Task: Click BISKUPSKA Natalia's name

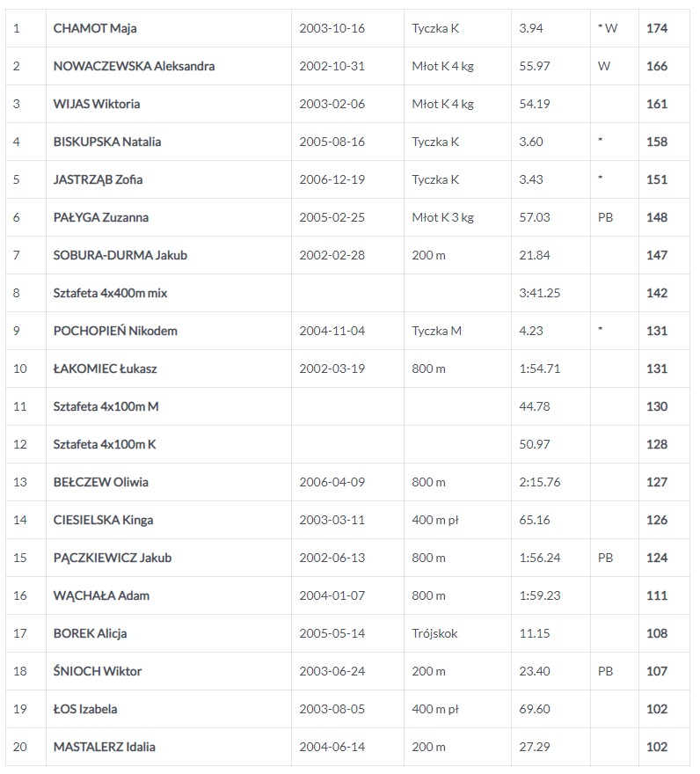Action: 107,142
